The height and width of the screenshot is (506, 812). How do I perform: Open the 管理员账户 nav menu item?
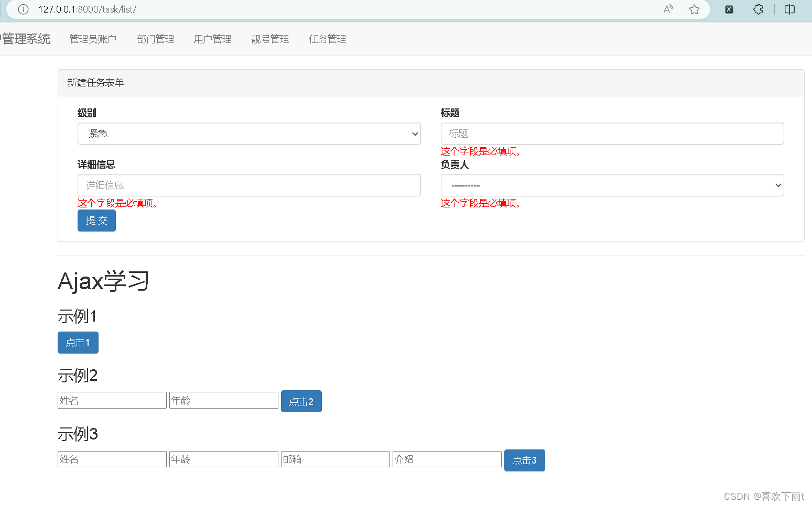point(93,39)
